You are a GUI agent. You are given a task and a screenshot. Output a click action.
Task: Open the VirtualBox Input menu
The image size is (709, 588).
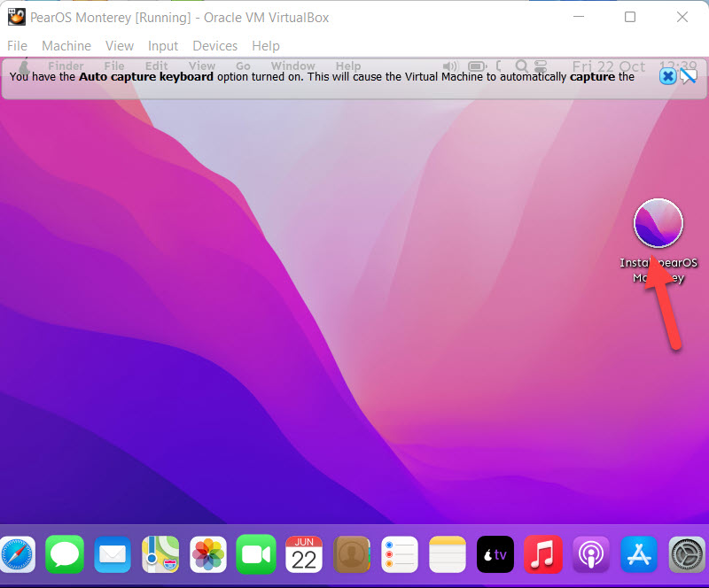[x=163, y=46]
